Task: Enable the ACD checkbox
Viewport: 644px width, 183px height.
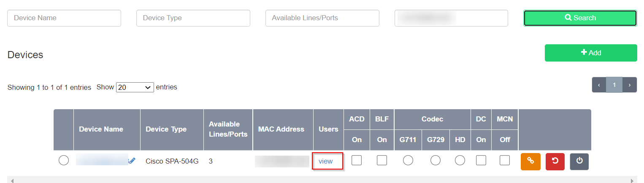Action: pos(357,160)
